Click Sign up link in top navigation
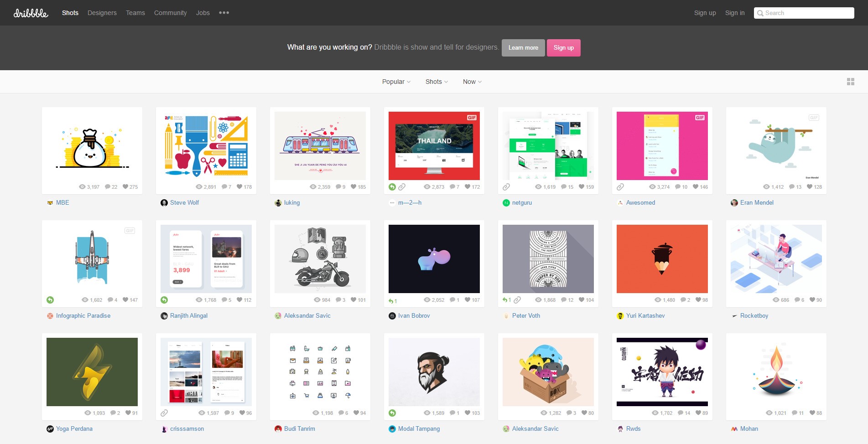868x444 pixels. (x=705, y=13)
